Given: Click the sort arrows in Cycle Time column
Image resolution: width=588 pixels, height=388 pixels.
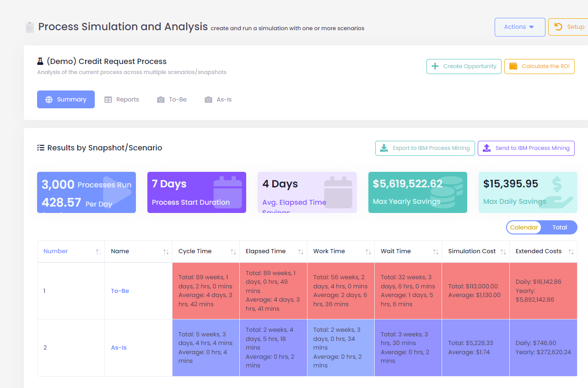Looking at the screenshot, I should [x=233, y=251].
